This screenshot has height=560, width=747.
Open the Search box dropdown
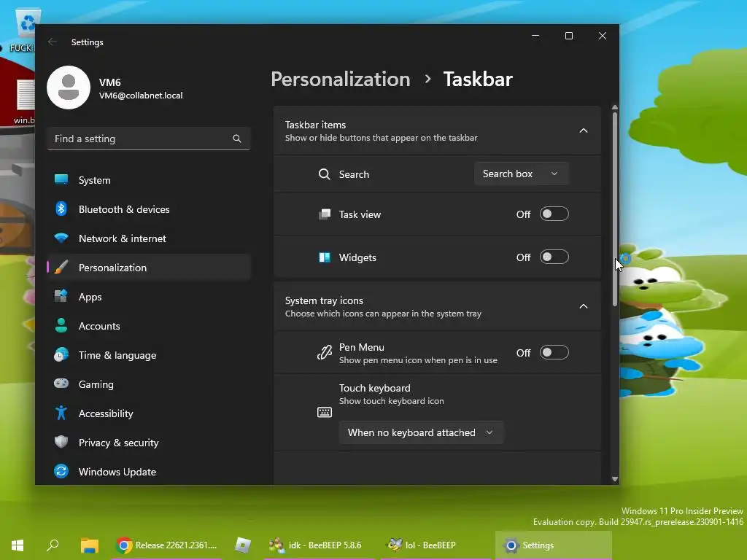point(521,174)
